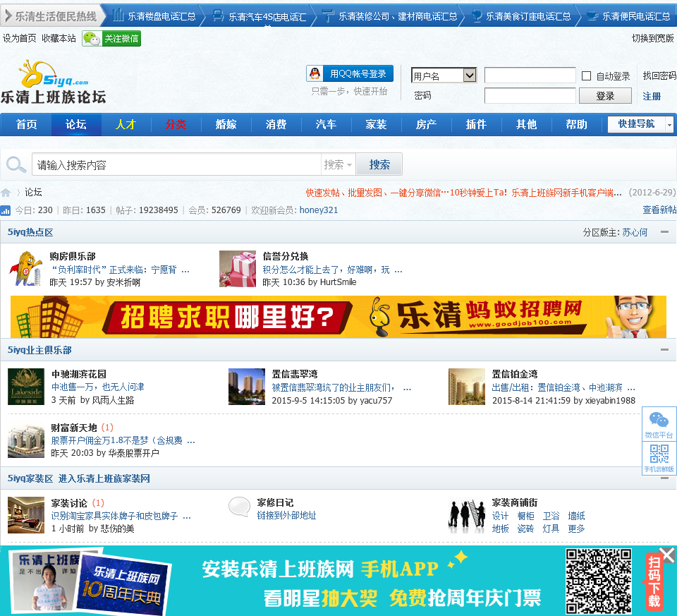
Task: Click the QQ penguin login icon
Action: pos(315,73)
